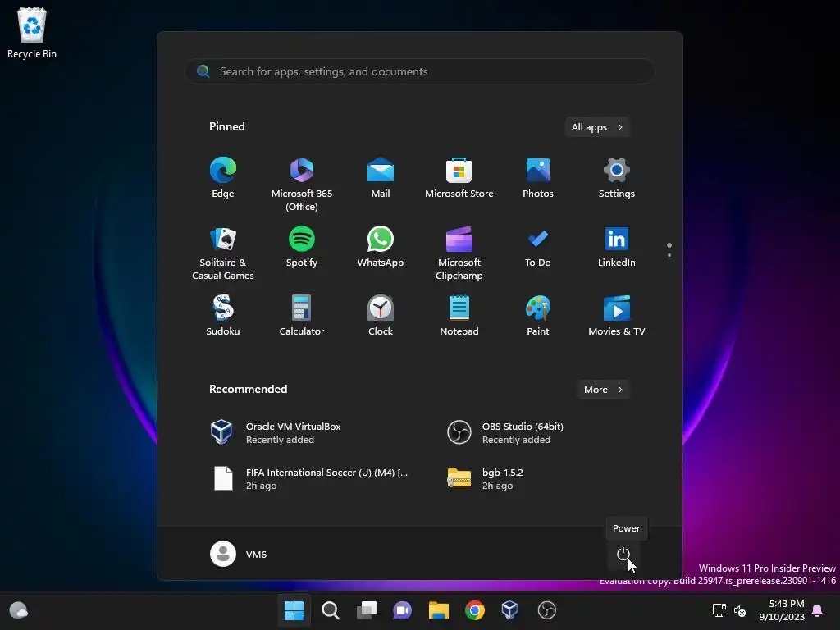
Task: Expand More recommended items
Action: tap(603, 390)
